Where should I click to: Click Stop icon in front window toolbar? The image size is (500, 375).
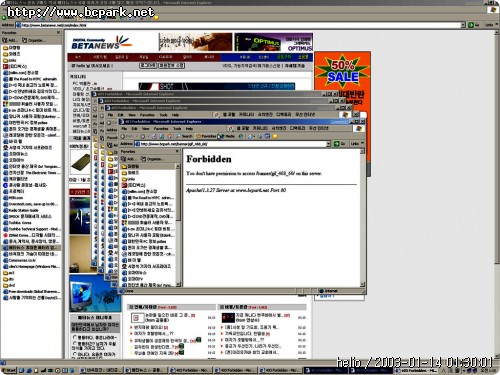tap(154, 136)
